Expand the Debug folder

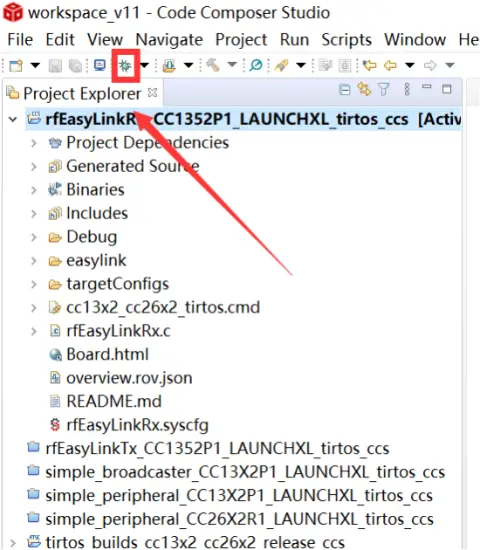34,237
